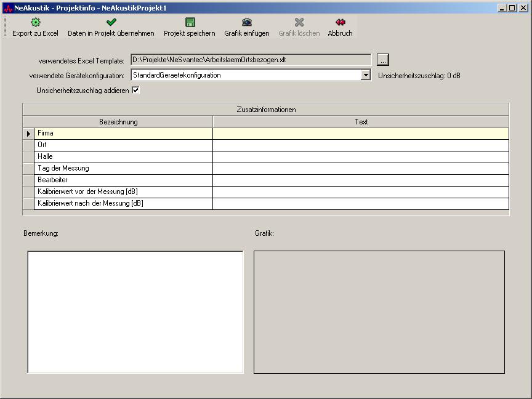Select the Text cell for Tag der Messung
Image resolution: width=532 pixels, height=399 pixels.
361,169
